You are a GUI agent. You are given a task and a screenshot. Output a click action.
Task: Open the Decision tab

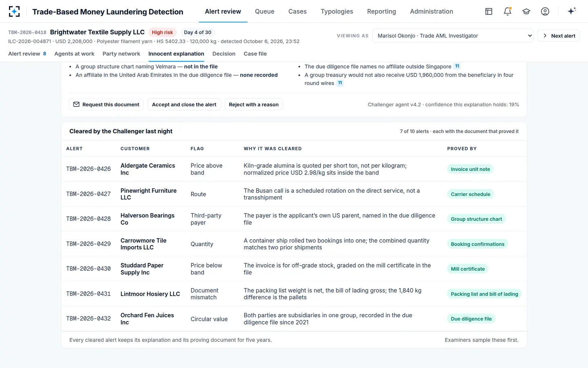coord(224,54)
